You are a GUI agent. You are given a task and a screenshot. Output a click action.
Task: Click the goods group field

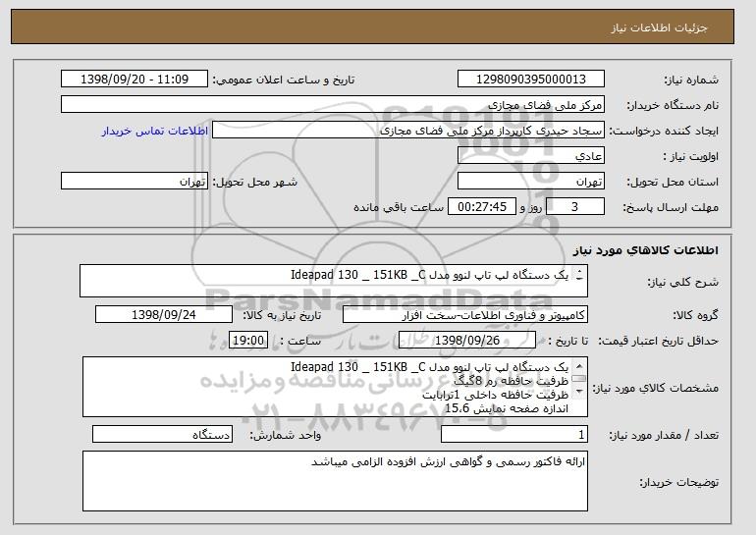click(465, 315)
